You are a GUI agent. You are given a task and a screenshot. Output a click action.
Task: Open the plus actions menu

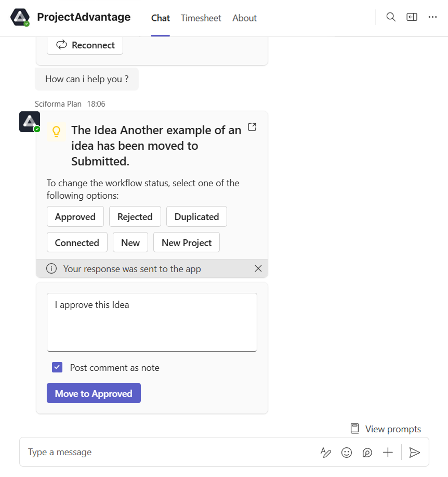(388, 453)
